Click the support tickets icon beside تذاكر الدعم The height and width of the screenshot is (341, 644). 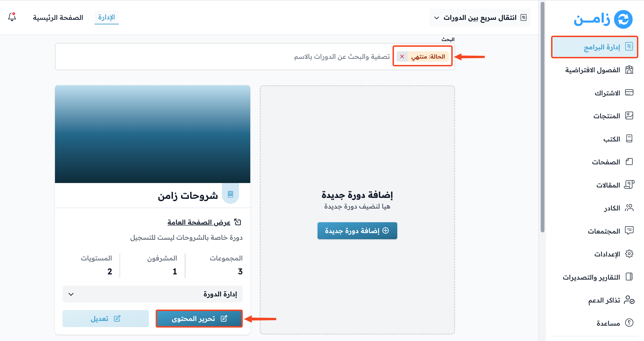point(629,300)
